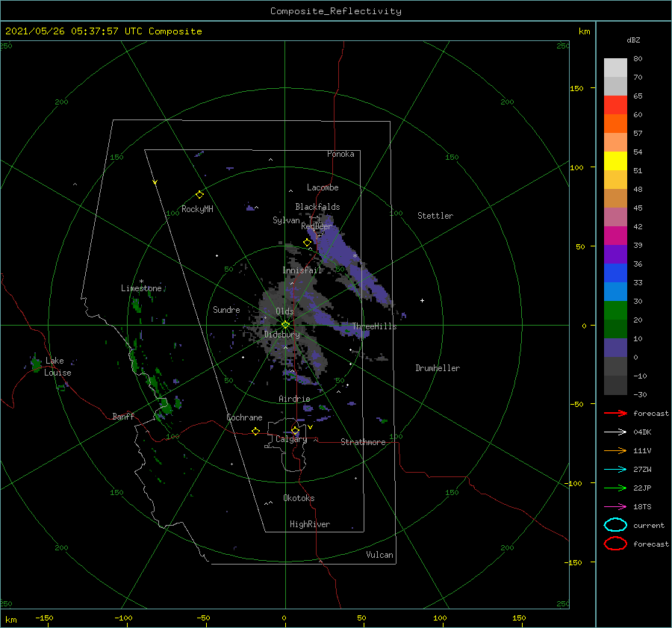Click the -30 dBZ scale value
Viewport: 672px width, 628px height.
(640, 394)
